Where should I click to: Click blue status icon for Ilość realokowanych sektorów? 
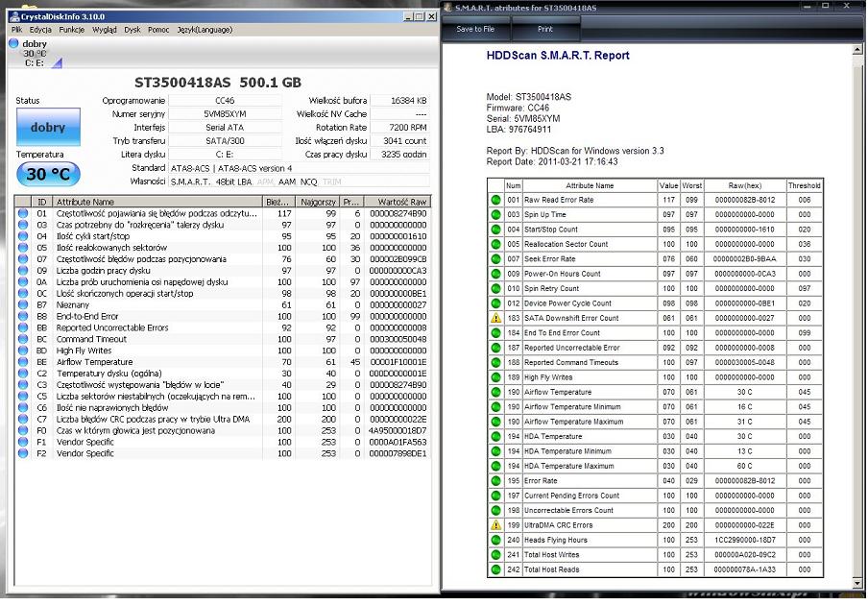23,248
